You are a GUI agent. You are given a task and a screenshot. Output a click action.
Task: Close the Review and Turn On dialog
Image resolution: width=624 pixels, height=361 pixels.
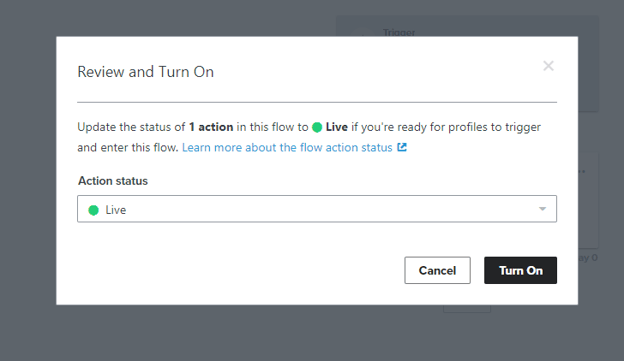coord(548,66)
